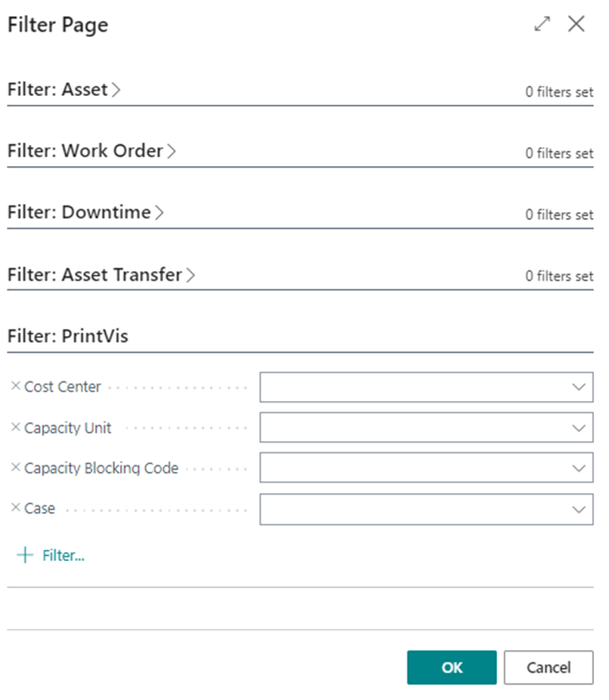
Task: Click the Filter... link to add a filter
Action: point(63,556)
